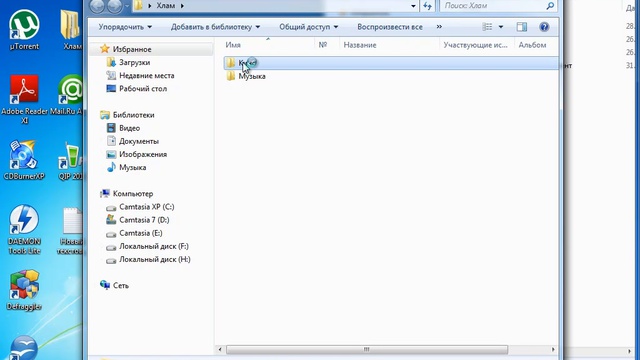Select the QIP desktop shortcut
The width and height of the screenshot is (640, 360).
70,161
